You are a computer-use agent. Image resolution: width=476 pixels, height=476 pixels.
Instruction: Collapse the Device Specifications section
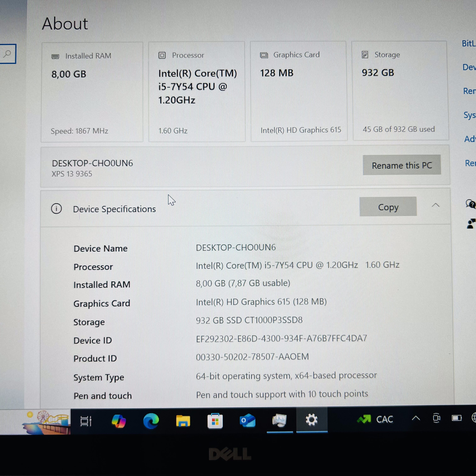tap(436, 205)
